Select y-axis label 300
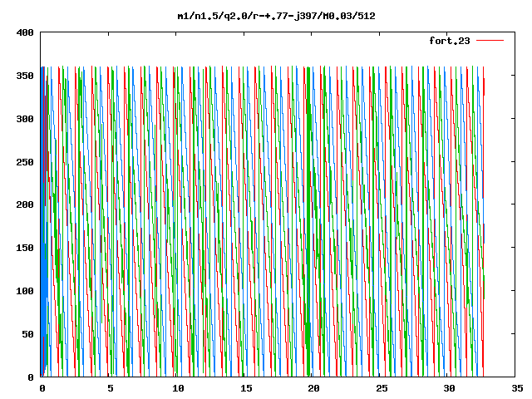The width and height of the screenshot is (532, 399). [25, 119]
